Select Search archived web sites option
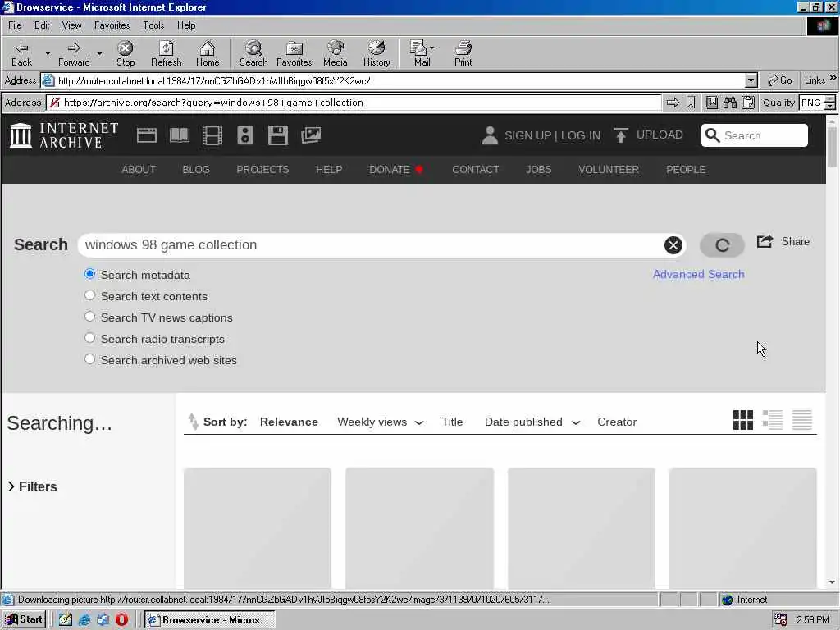The image size is (840, 630). point(89,359)
